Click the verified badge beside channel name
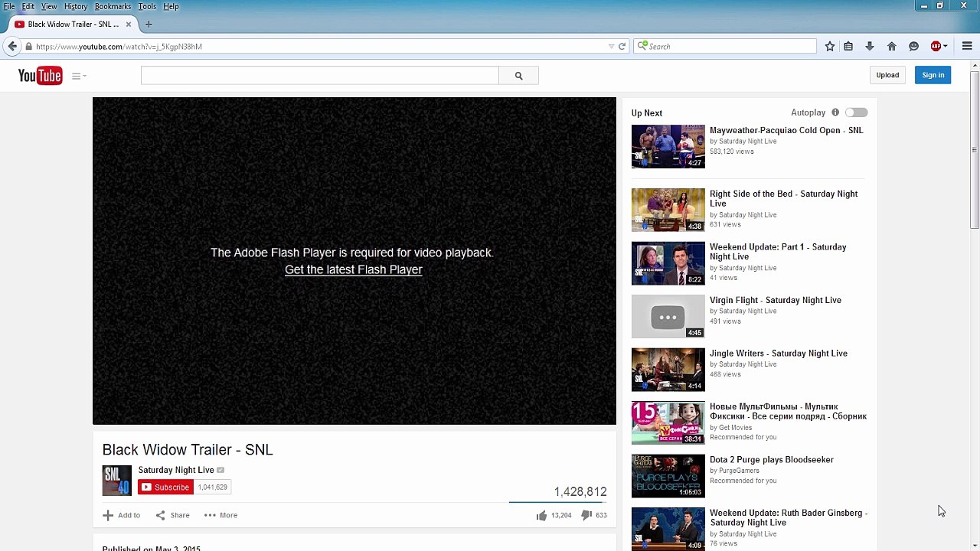 pyautogui.click(x=220, y=470)
